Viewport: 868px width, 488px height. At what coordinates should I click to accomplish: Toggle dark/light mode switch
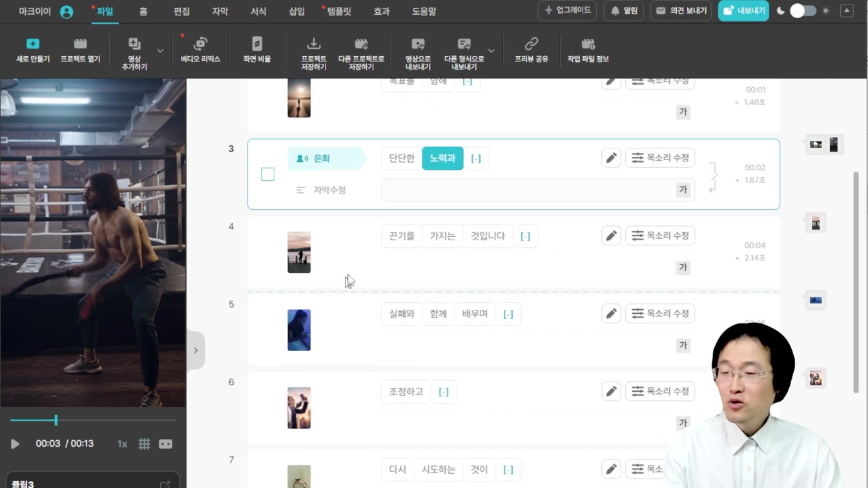coord(803,11)
